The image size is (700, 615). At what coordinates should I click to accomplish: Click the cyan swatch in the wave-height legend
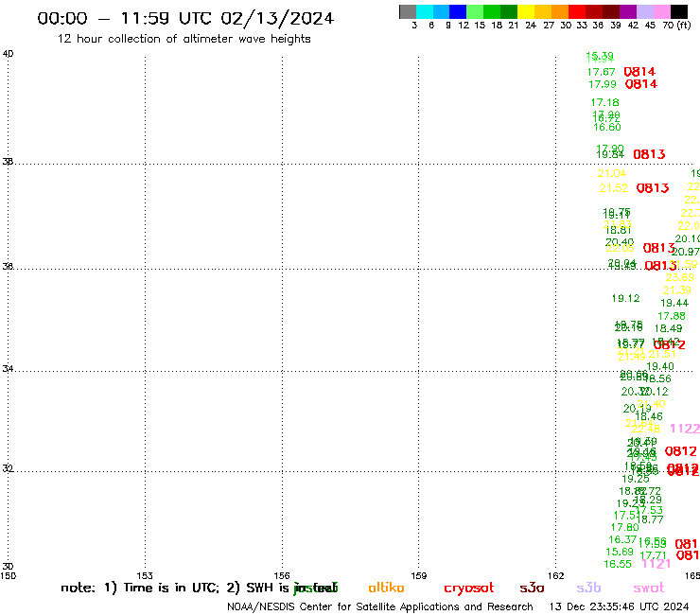pyautogui.click(x=425, y=11)
